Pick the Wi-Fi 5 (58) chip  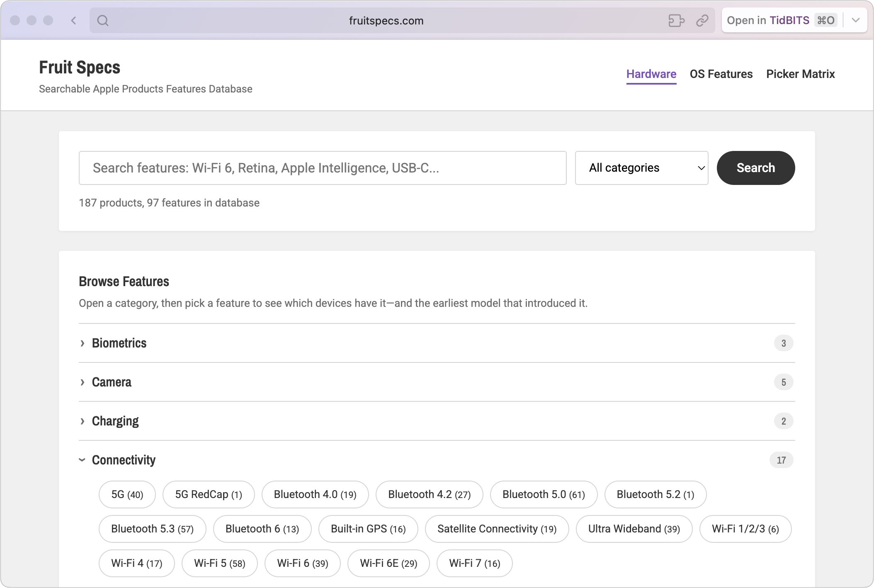(x=219, y=564)
